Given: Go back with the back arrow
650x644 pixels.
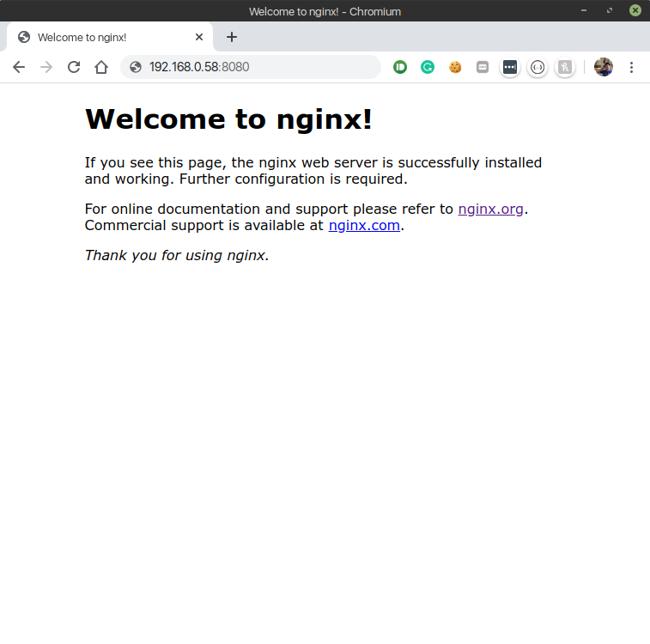Looking at the screenshot, I should click(x=19, y=67).
